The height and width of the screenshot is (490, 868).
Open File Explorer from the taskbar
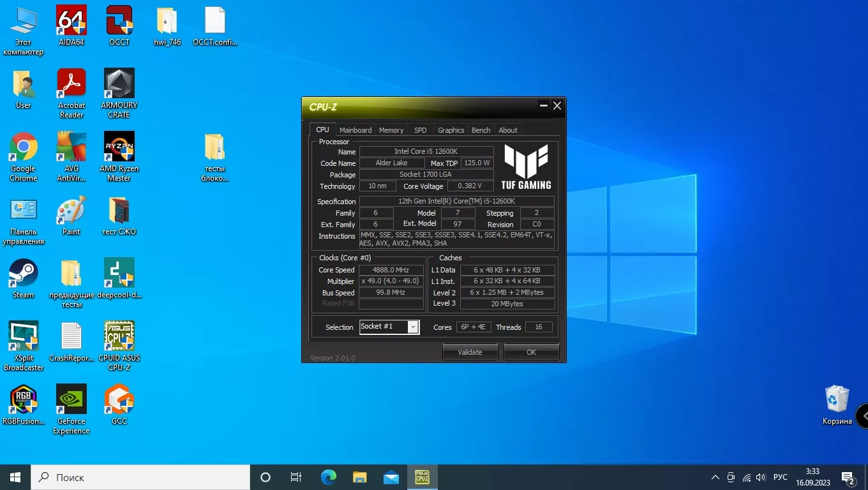pos(360,477)
